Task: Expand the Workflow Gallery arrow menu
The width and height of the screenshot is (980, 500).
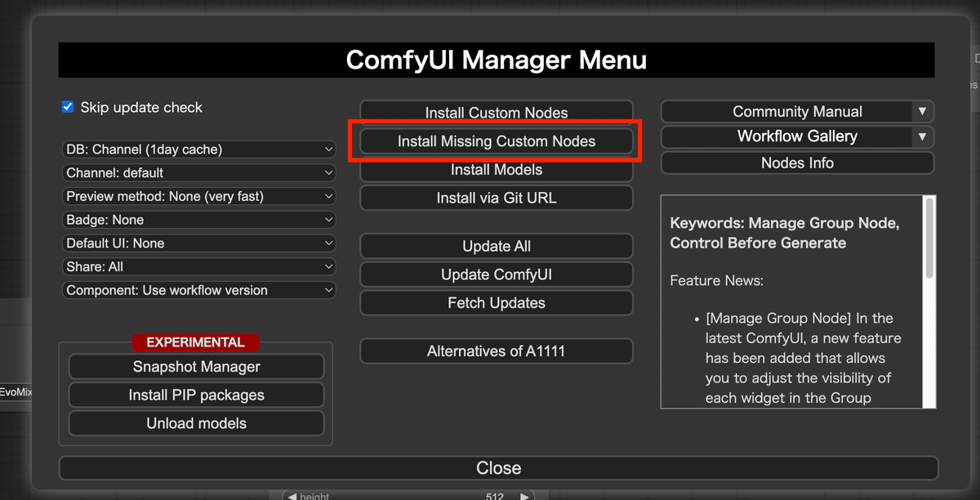Action: (x=923, y=136)
